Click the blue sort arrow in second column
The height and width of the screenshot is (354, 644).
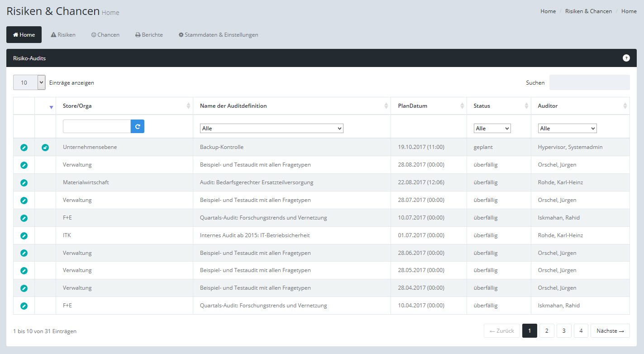click(51, 107)
